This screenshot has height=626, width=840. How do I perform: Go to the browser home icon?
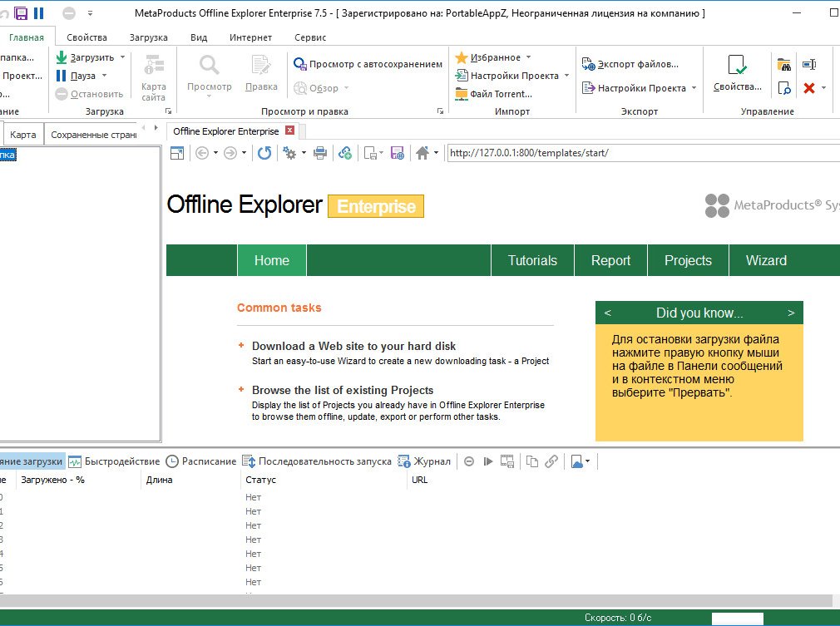(x=422, y=153)
